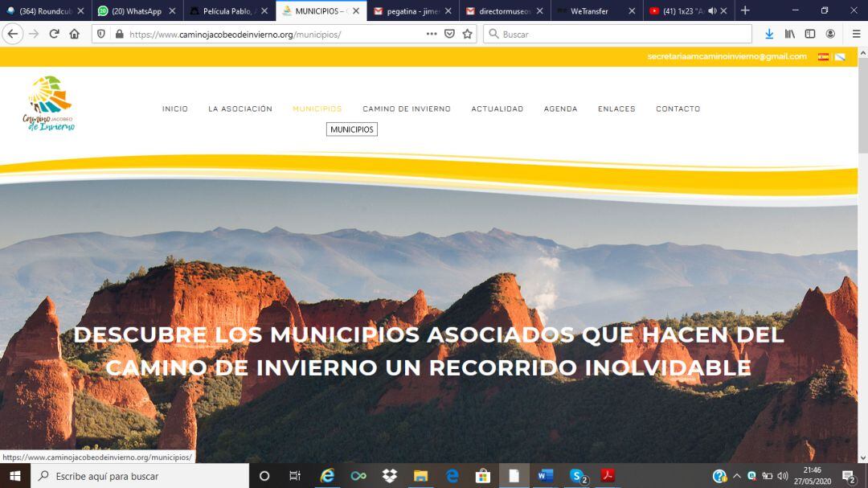Image resolution: width=868 pixels, height=488 pixels.
Task: Select the MUNICIPIOS menu item
Action: [351, 129]
